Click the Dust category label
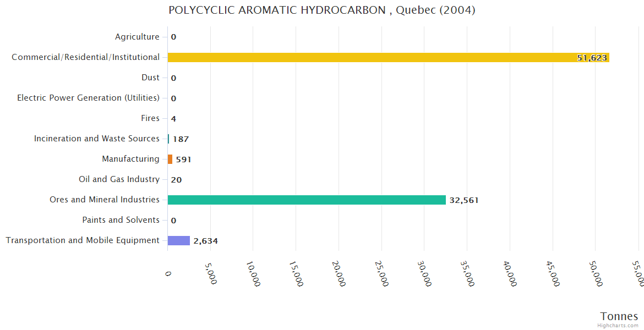 tap(150, 78)
